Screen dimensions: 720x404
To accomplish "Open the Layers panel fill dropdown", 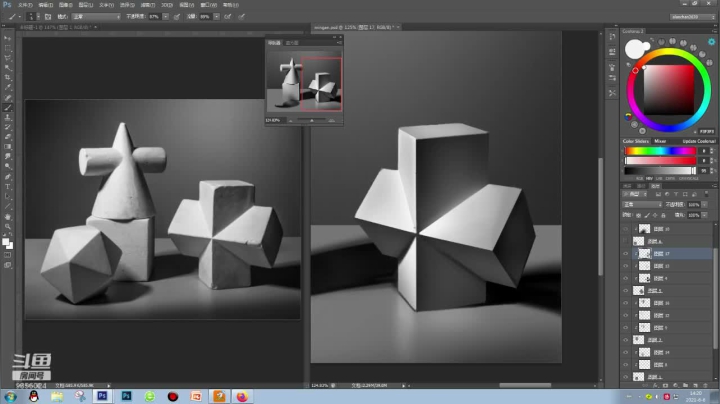I will pyautogui.click(x=704, y=215).
